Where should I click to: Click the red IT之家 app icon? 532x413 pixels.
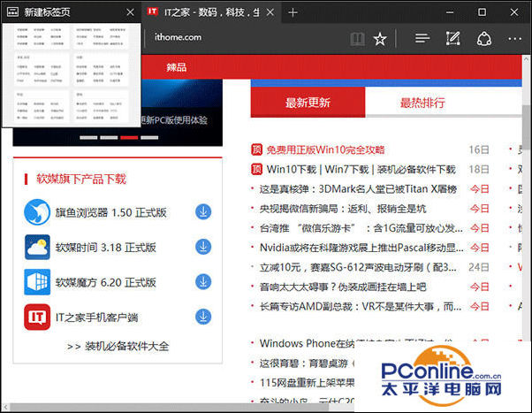[37, 317]
